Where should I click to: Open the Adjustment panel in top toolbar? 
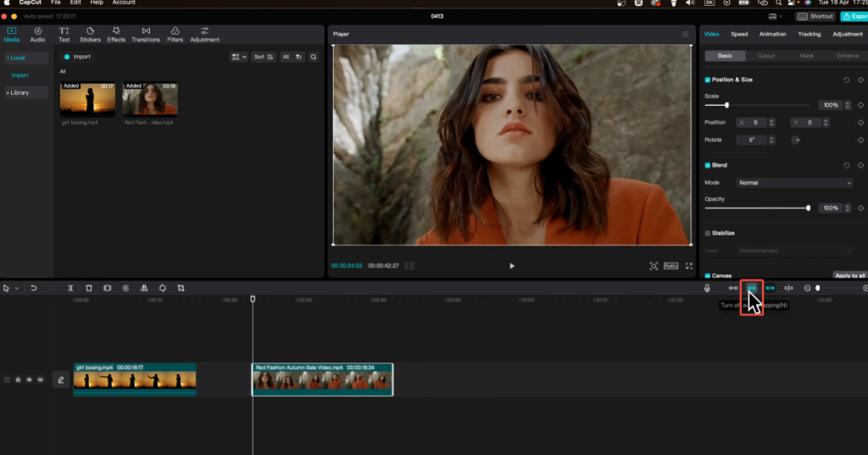205,35
